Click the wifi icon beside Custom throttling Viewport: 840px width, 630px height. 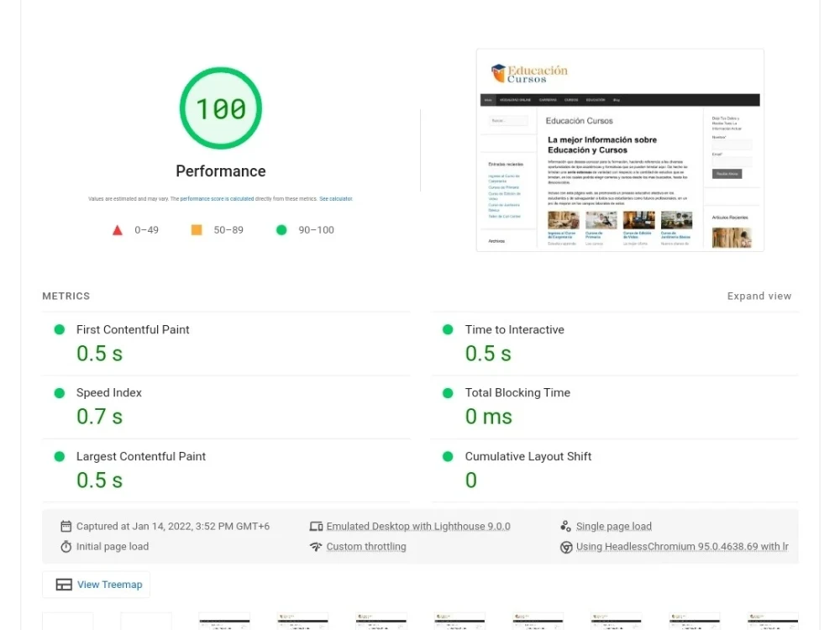(x=316, y=546)
